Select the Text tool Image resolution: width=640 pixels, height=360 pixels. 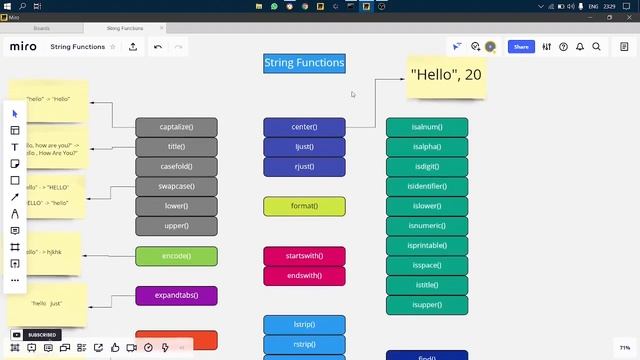[x=15, y=147]
